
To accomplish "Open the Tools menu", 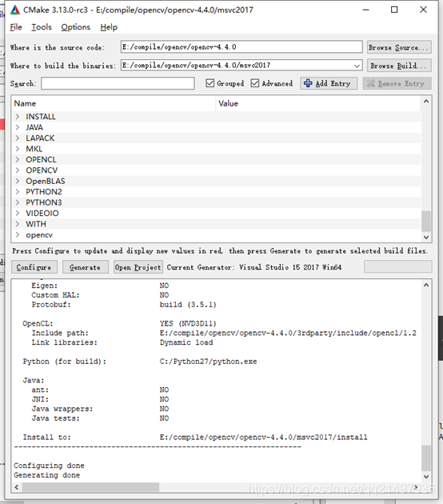I will coord(42,27).
